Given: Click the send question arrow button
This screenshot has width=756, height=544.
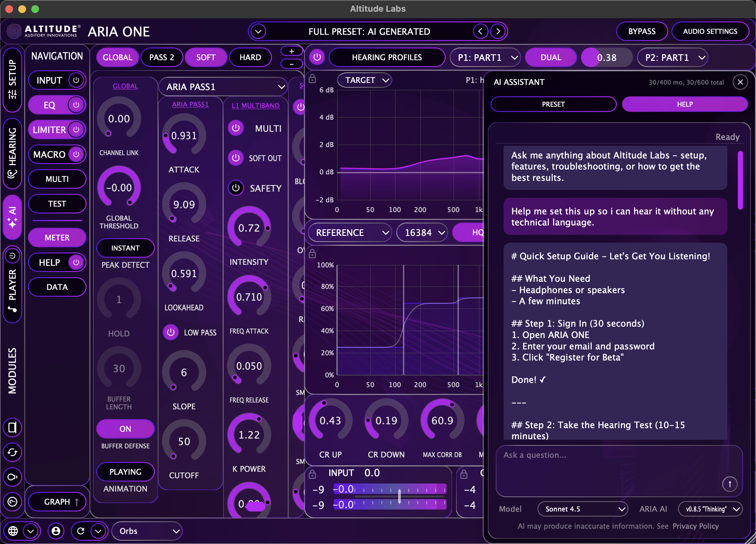Looking at the screenshot, I should click(x=729, y=484).
